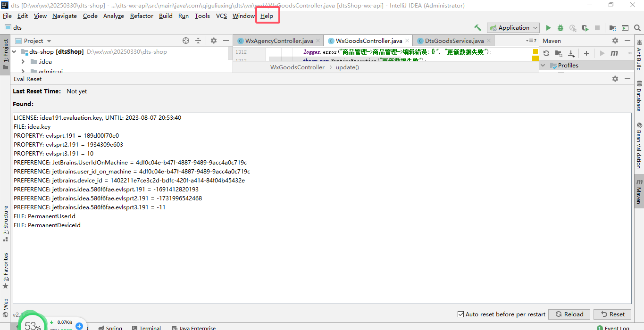Collapse the dts-shop root tree node
The height and width of the screenshot is (330, 644).
pos(14,52)
